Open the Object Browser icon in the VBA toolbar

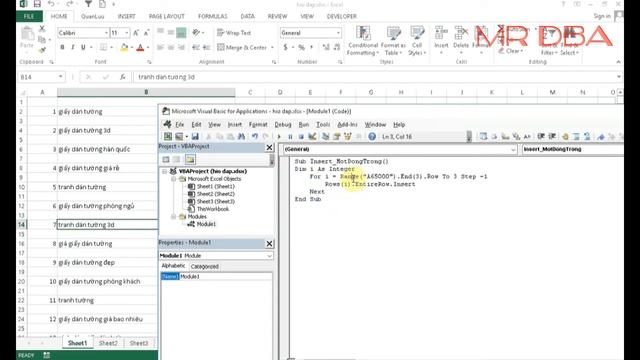347,136
